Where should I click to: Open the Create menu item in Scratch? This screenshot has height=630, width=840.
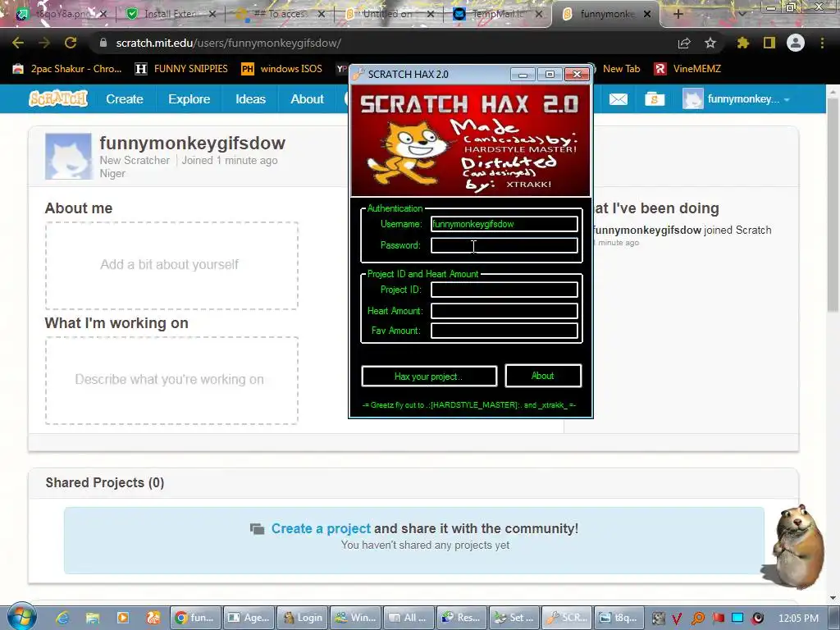click(x=125, y=99)
